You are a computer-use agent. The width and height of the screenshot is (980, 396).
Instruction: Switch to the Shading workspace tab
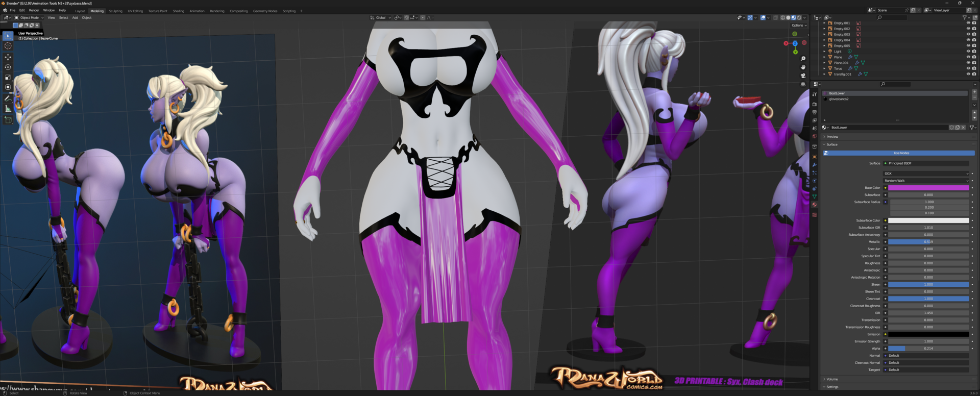point(178,11)
